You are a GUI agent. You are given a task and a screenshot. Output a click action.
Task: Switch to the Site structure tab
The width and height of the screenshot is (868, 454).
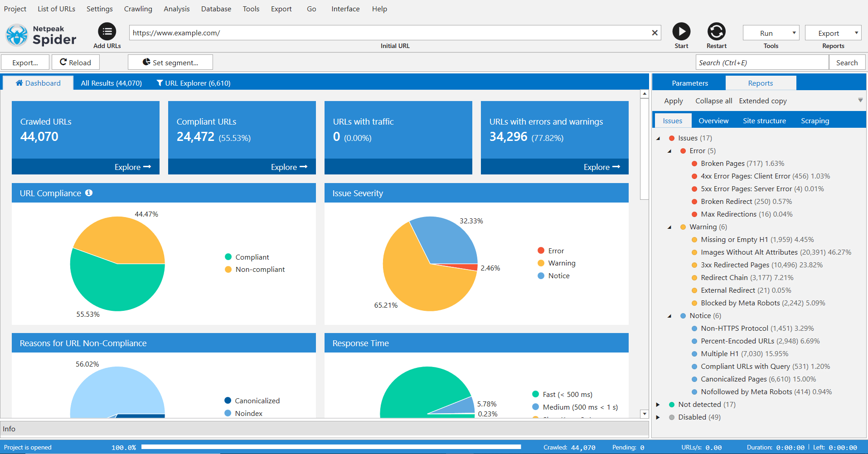tap(764, 121)
